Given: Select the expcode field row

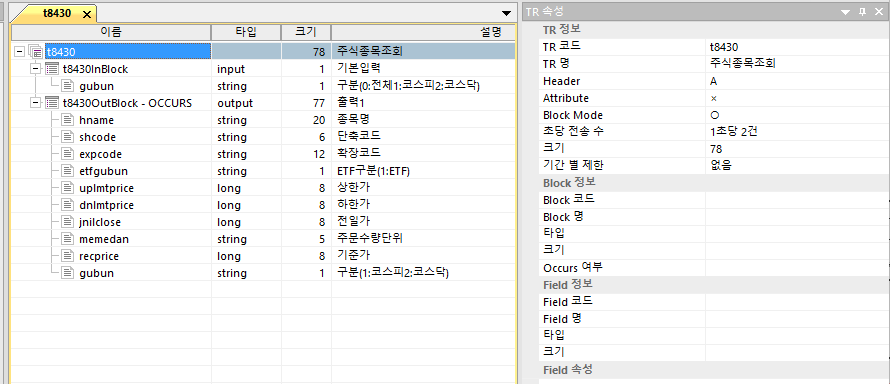Looking at the screenshot, I should click(x=263, y=154).
